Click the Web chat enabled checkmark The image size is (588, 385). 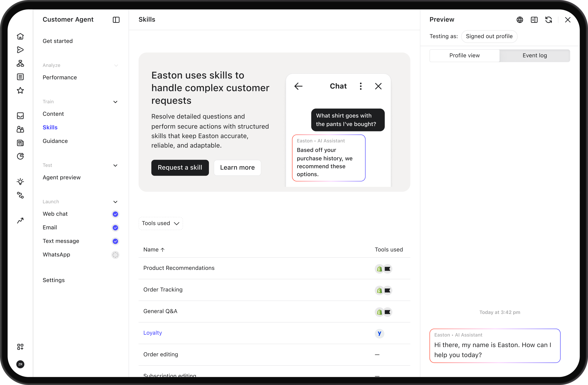point(115,214)
